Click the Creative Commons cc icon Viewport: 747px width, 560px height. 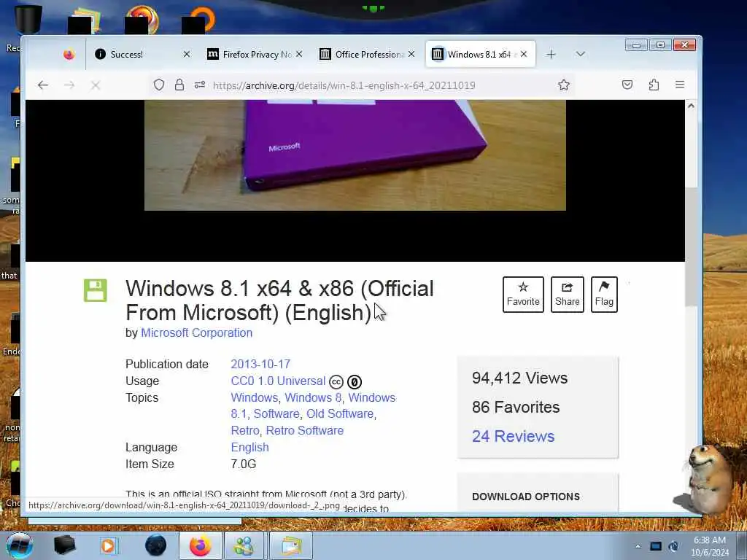tap(336, 382)
